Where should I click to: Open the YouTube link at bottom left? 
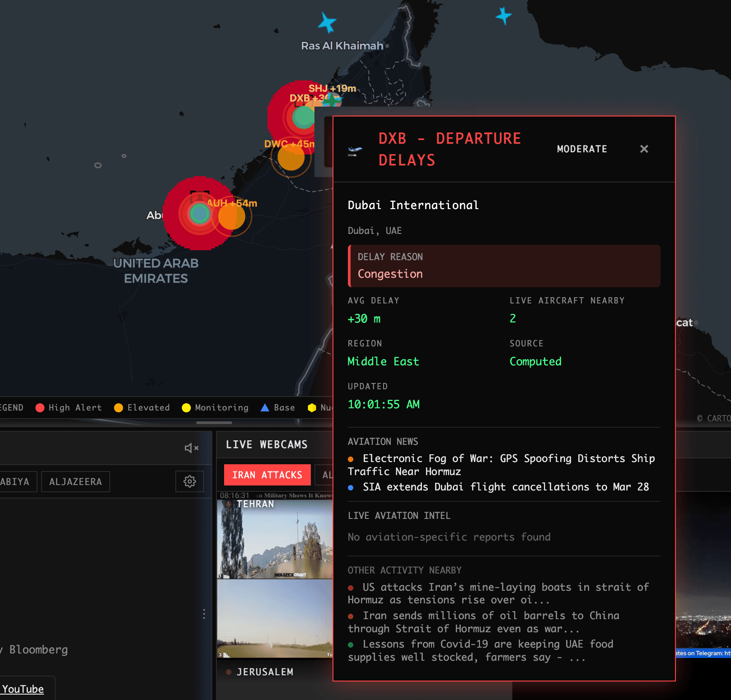point(23,689)
